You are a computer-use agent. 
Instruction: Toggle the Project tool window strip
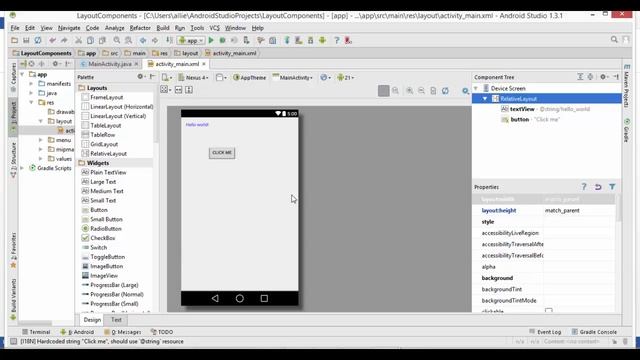click(13, 116)
